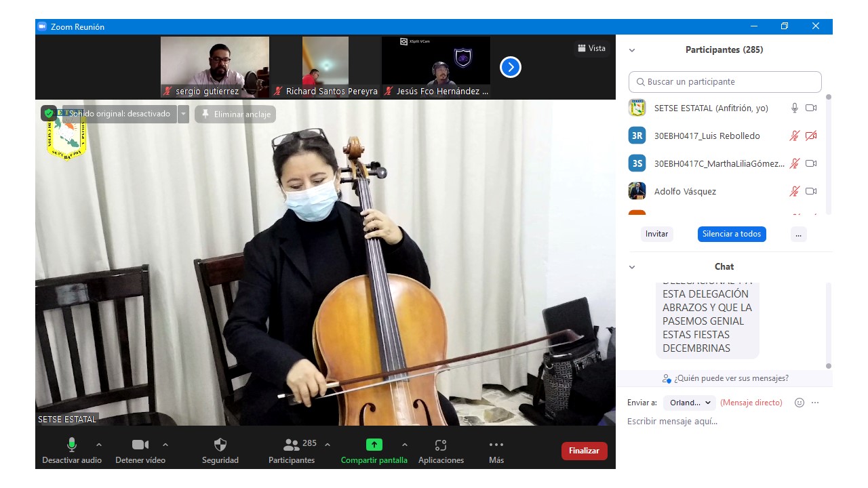Select Adolfo Vásquez avatar photo
Image resolution: width=868 pixels, height=488 pixels.
tap(637, 191)
